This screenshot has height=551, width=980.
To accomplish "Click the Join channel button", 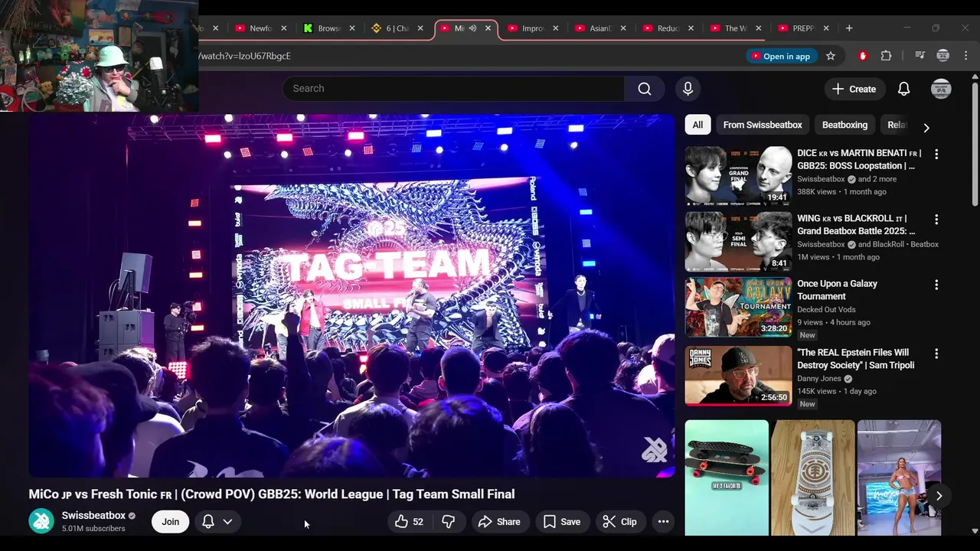I will pyautogui.click(x=170, y=522).
